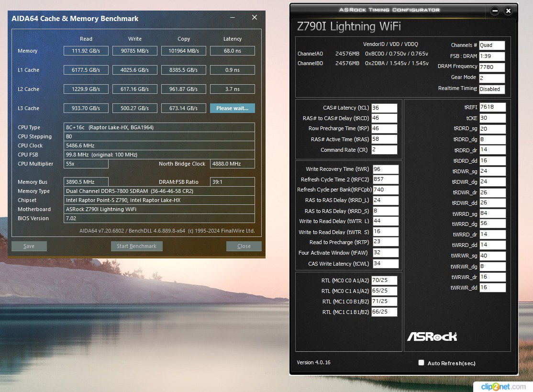The image size is (533, 392).
Task: Click the tCKE value field
Action: coord(492,118)
